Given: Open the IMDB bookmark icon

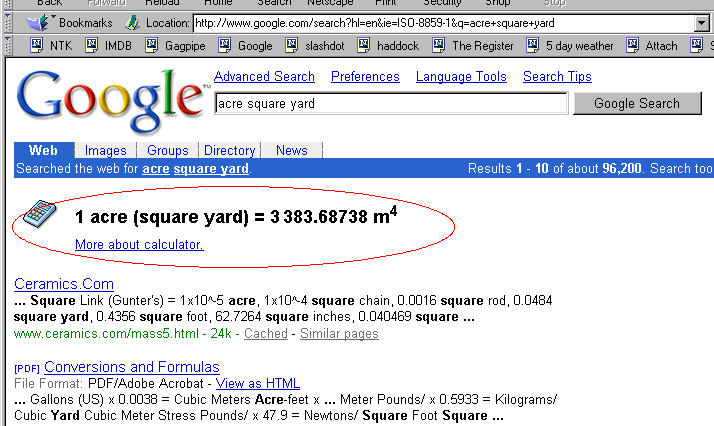Looking at the screenshot, I should pyautogui.click(x=92, y=45).
